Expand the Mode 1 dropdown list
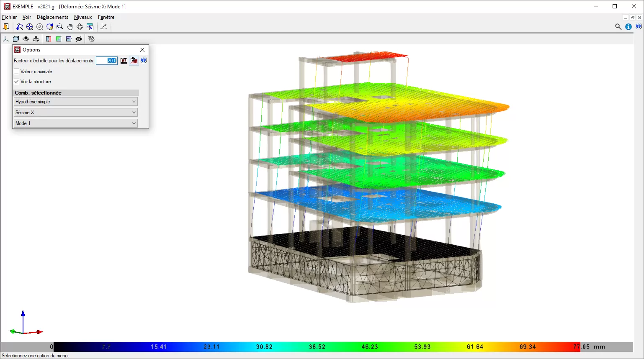 coord(75,123)
